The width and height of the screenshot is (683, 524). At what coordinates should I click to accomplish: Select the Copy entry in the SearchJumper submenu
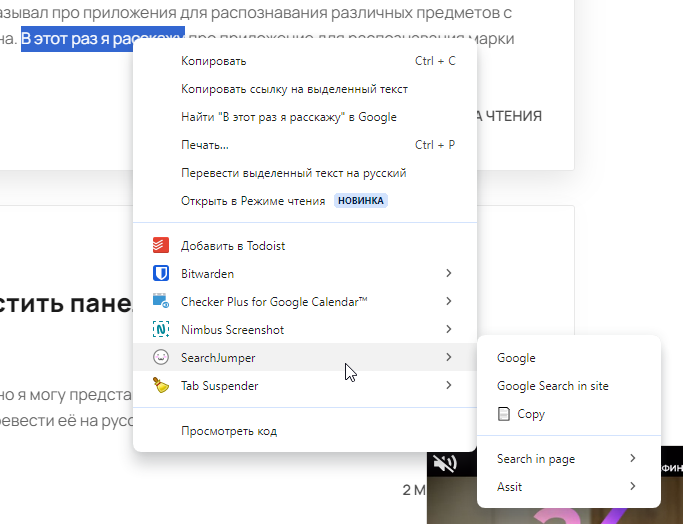tap(569, 414)
